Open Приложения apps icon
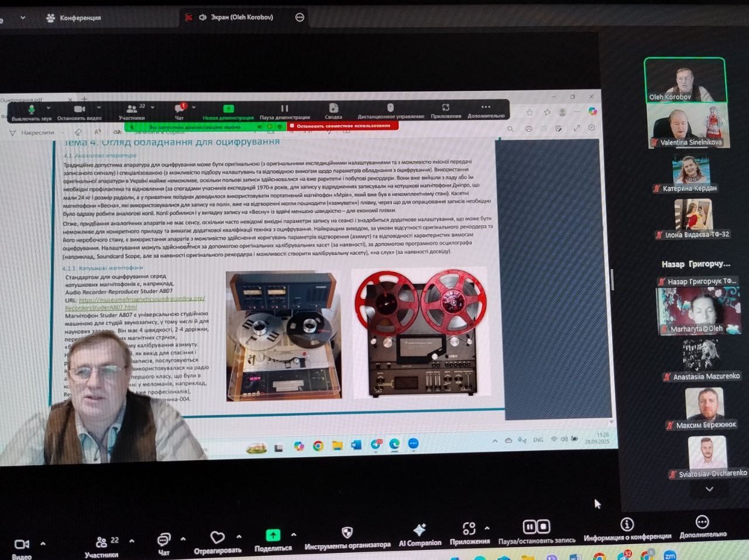The width and height of the screenshot is (749, 560). coord(469,533)
